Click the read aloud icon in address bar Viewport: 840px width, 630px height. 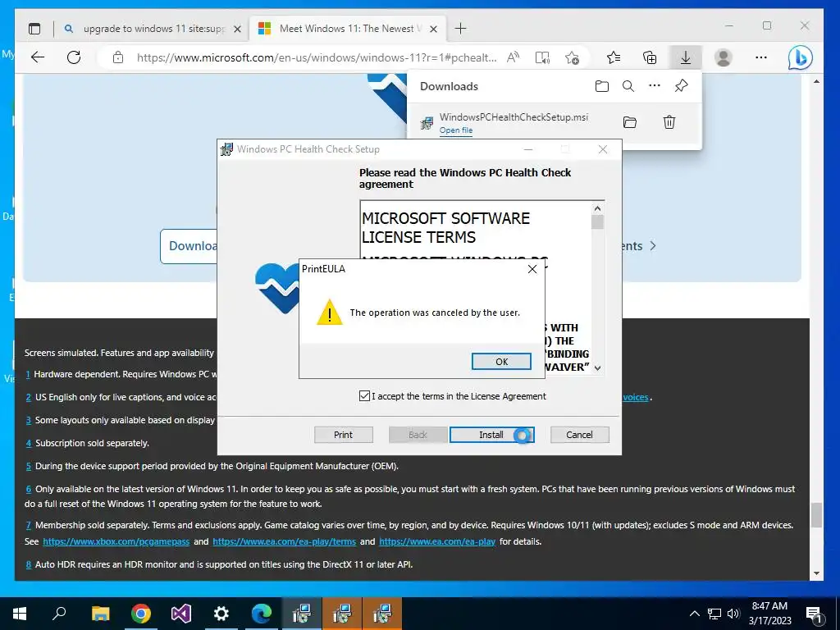[x=513, y=57]
